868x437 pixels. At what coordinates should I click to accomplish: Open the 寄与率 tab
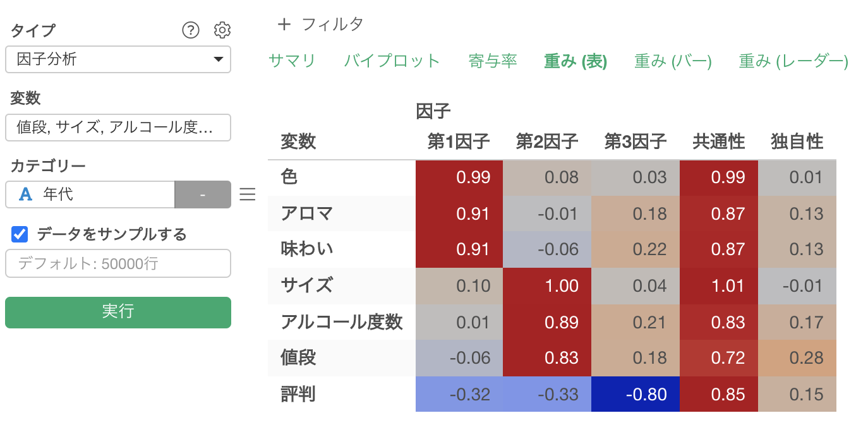[493, 61]
